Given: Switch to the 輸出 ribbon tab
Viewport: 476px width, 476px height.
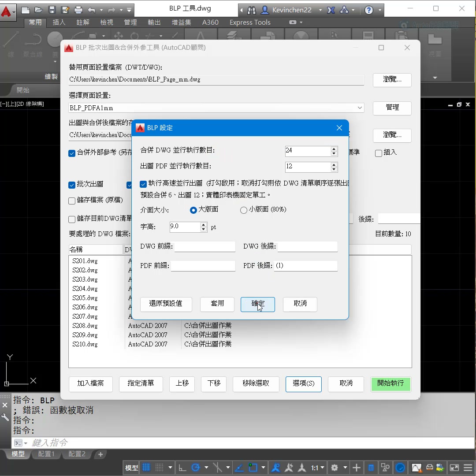Looking at the screenshot, I should click(x=154, y=22).
